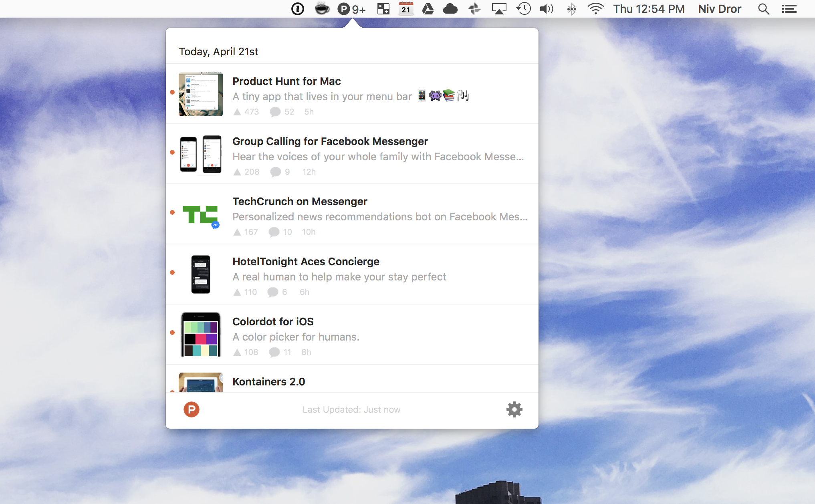Open comments on Group Calling post

[x=275, y=172]
